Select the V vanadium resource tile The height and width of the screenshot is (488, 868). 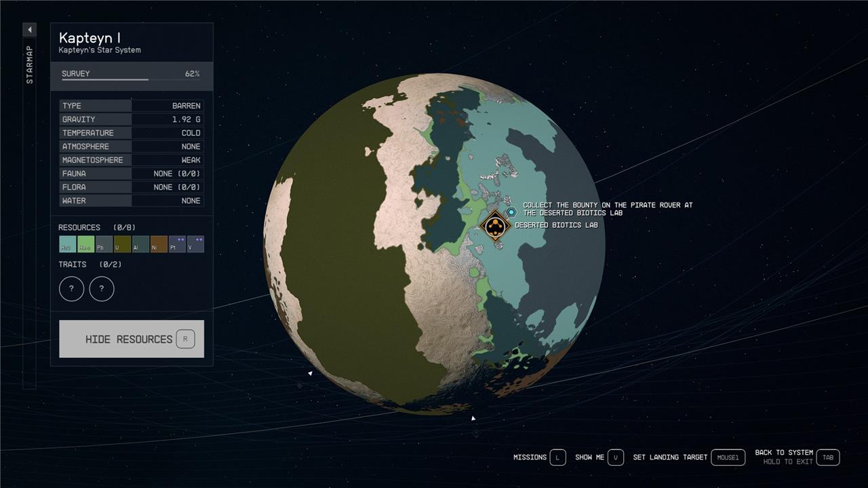[195, 244]
